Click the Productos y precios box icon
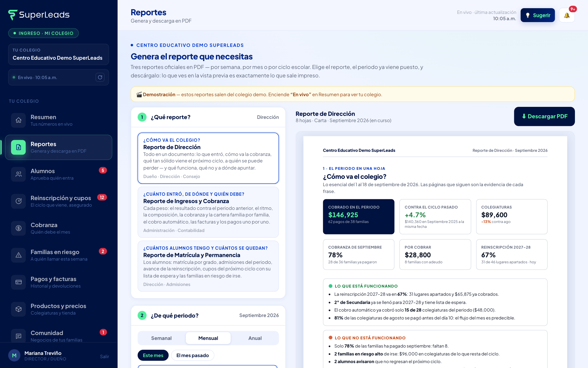Viewport: 588px width, 368px height. click(19, 309)
